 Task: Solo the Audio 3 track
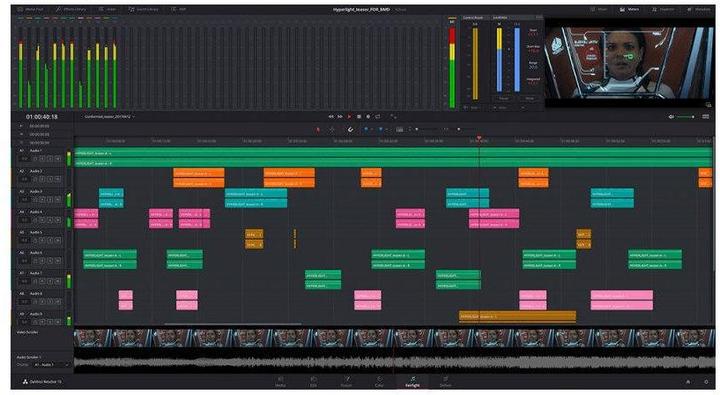tap(50, 199)
